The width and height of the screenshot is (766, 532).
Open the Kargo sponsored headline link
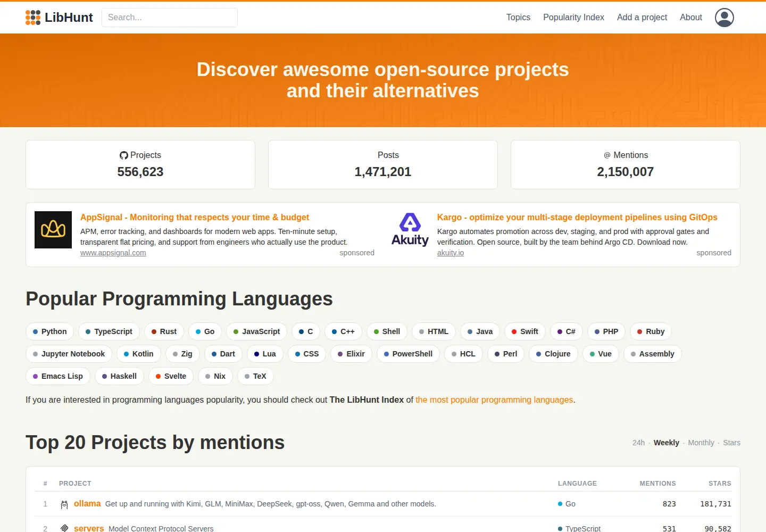(x=577, y=217)
